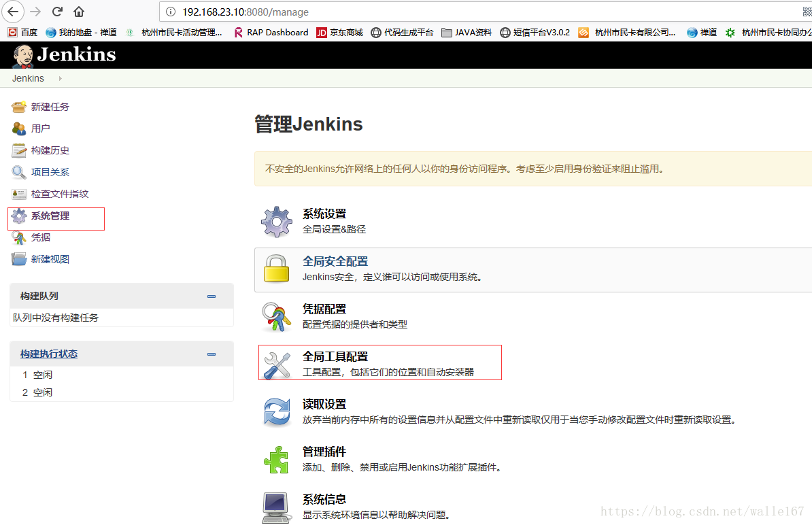Focus the address bar showing 192.168.23.10:8080/manage
Screen dimensions: 812x525
(x=487, y=12)
